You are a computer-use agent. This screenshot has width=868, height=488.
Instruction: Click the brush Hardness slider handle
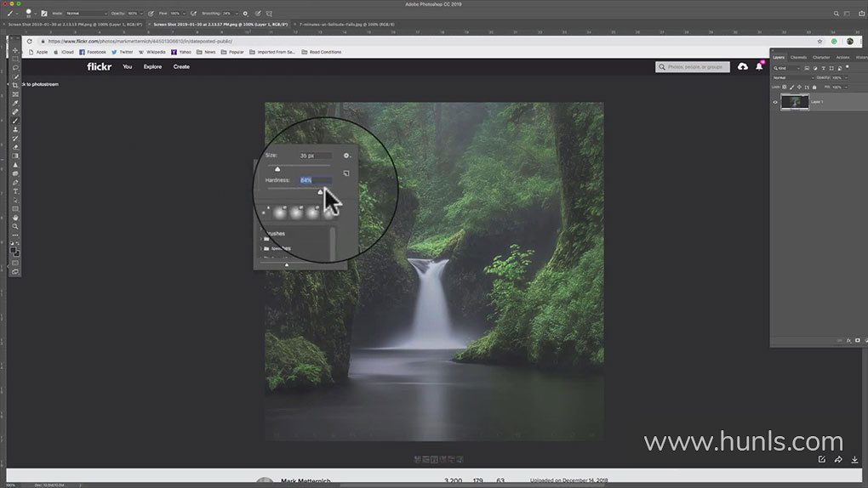320,192
